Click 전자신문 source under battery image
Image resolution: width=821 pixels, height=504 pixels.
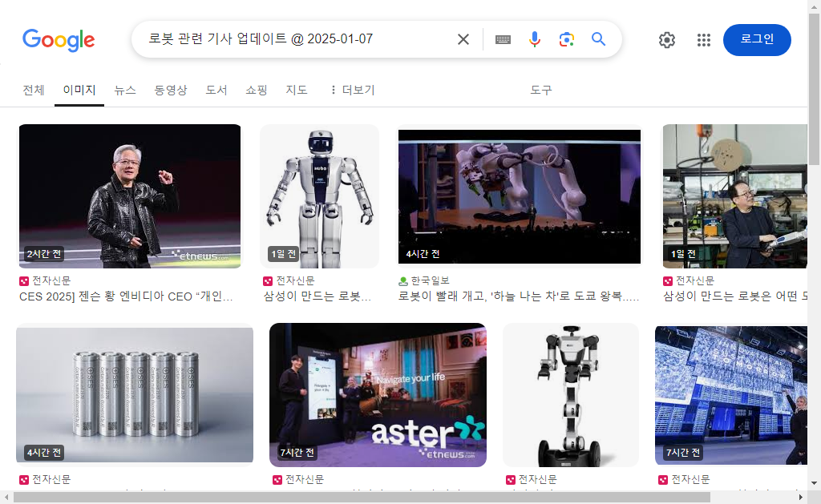pos(51,479)
